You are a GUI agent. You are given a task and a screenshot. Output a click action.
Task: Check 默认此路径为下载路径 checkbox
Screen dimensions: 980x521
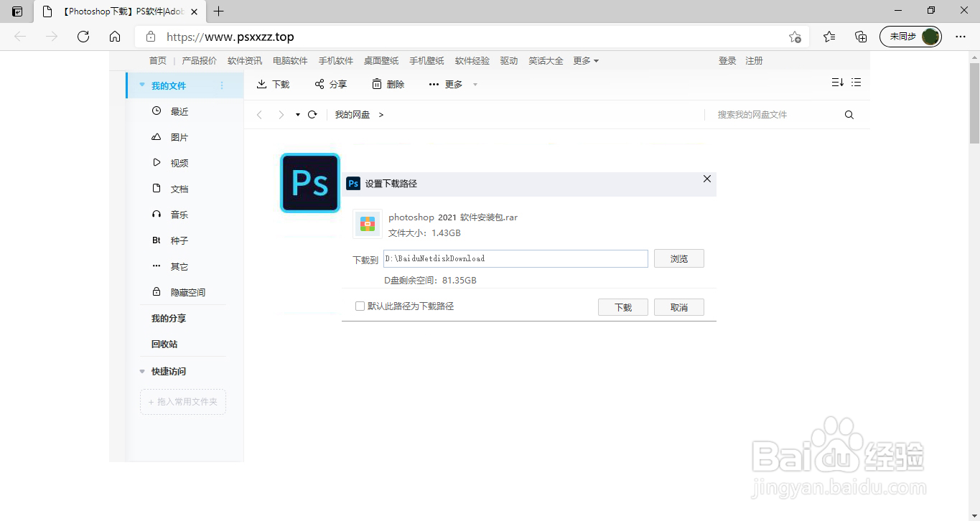[360, 306]
